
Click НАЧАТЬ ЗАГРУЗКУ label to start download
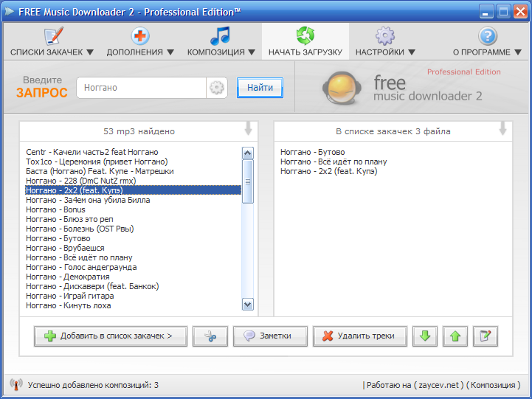tap(305, 52)
